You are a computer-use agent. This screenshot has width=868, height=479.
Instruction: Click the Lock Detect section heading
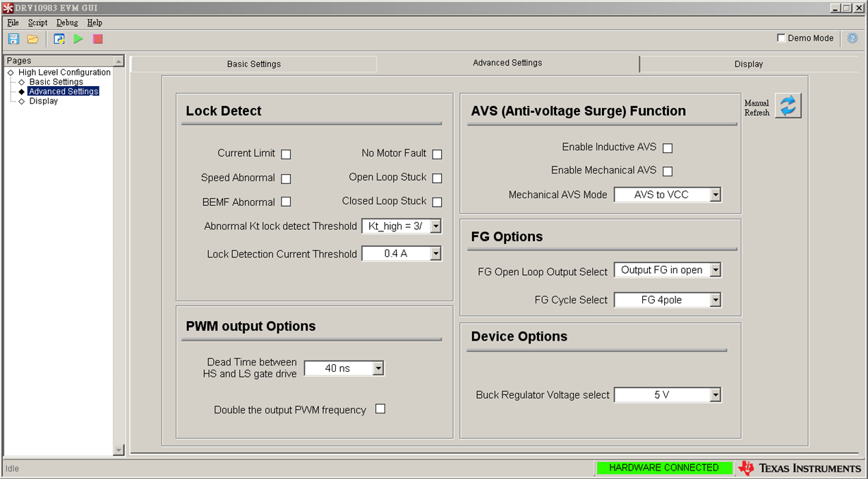tap(224, 111)
